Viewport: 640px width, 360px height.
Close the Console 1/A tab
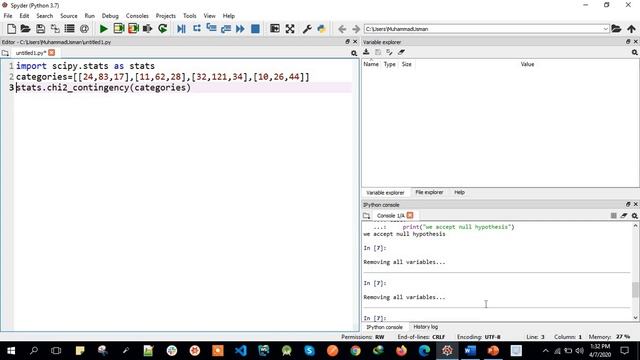pyautogui.click(x=410, y=215)
